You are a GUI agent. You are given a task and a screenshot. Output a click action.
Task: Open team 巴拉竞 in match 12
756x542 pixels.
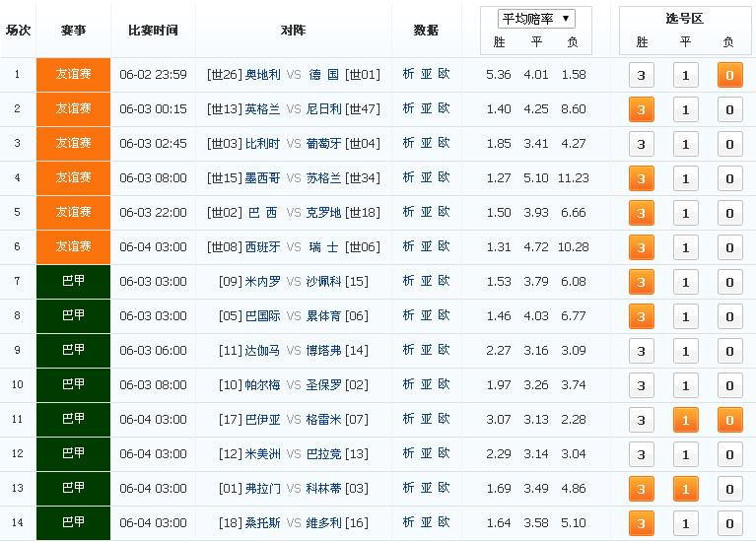click(323, 453)
